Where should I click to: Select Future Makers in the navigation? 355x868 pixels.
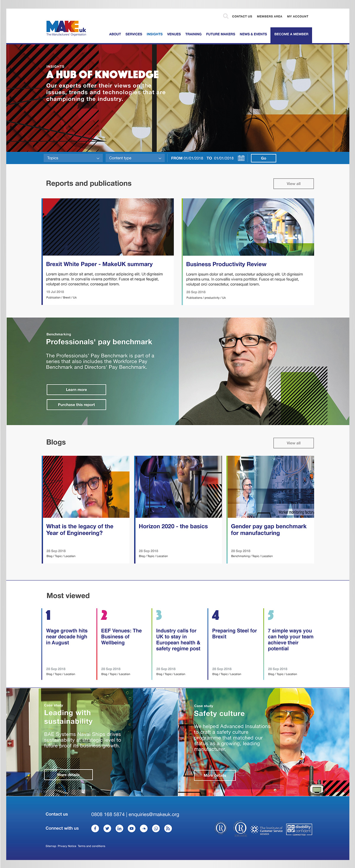click(x=220, y=34)
